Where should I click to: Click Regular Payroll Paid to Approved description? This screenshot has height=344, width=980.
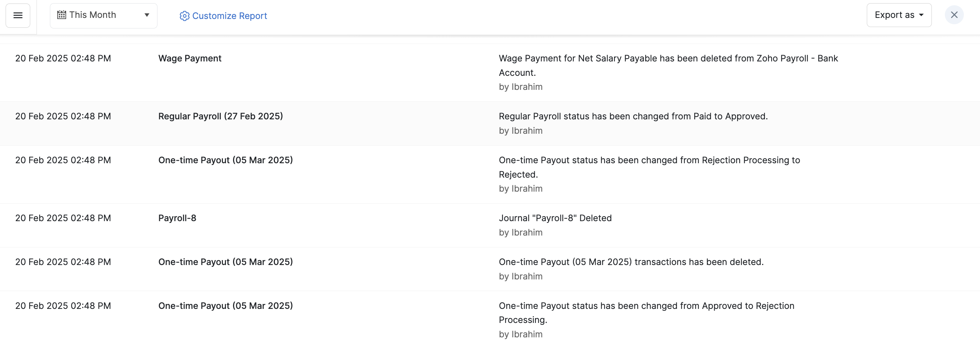[633, 116]
